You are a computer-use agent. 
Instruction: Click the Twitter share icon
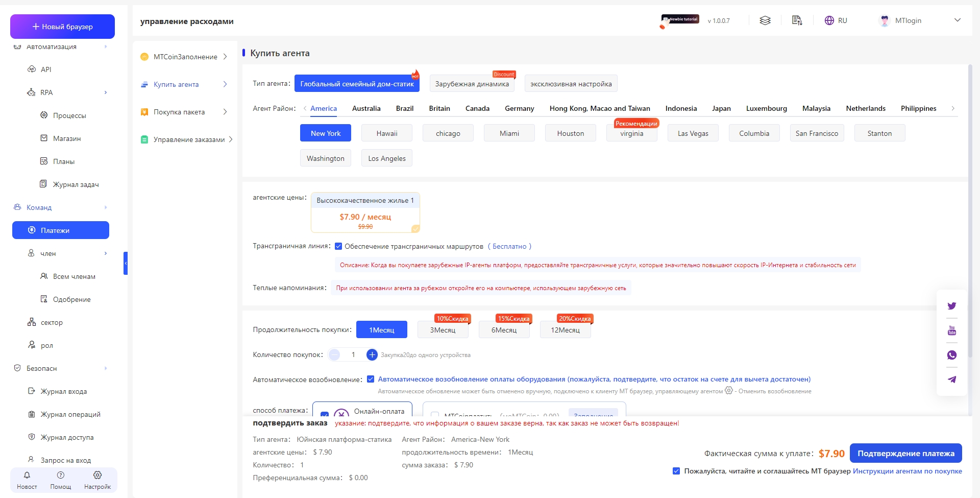coord(951,306)
